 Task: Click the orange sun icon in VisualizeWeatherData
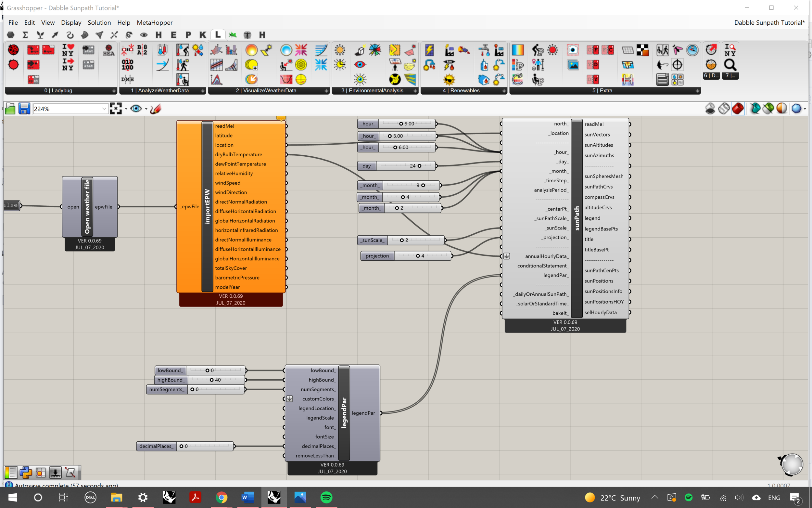click(x=251, y=50)
